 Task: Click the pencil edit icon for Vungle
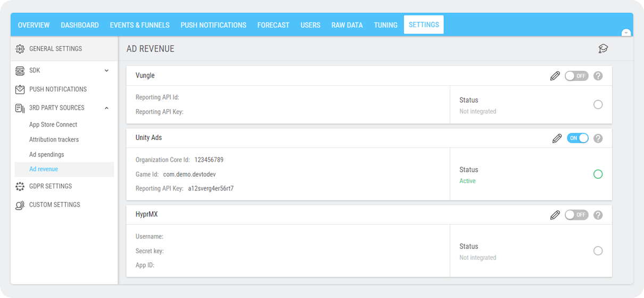pyautogui.click(x=555, y=76)
